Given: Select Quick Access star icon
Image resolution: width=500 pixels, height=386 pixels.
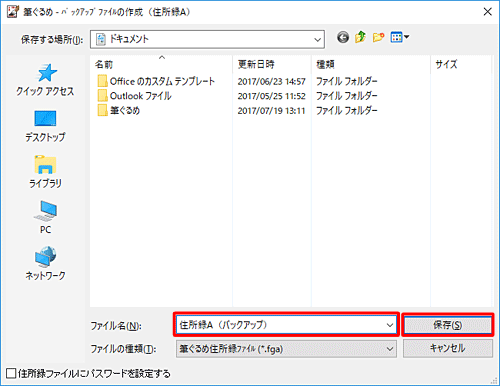Looking at the screenshot, I should 46,73.
